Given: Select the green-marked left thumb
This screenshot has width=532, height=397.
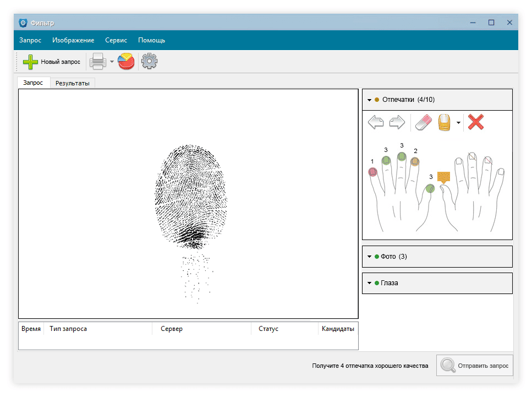Looking at the screenshot, I should click(430, 189).
